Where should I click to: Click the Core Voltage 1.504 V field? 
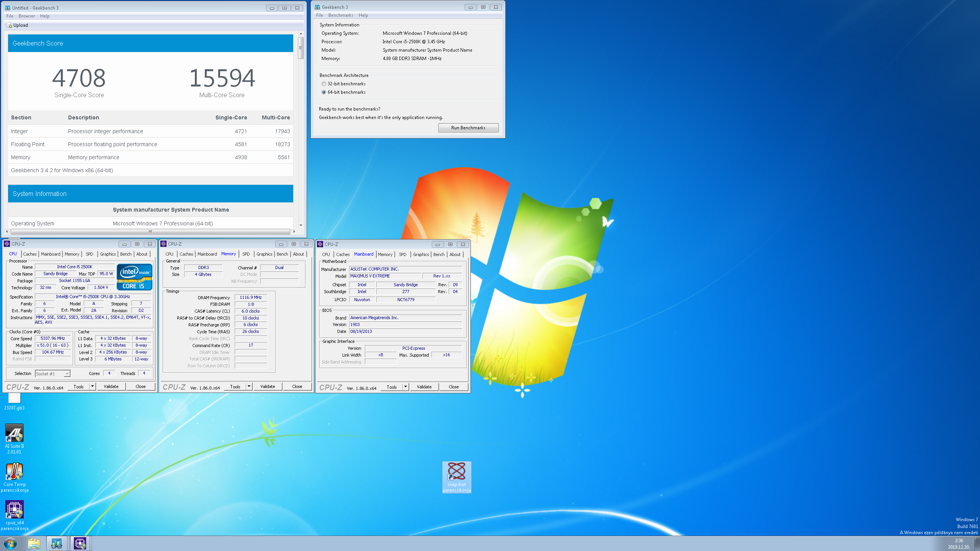click(x=101, y=287)
